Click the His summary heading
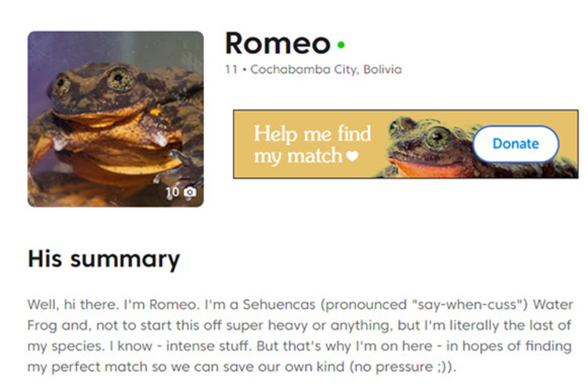This screenshot has height=392, width=588. pyautogui.click(x=103, y=260)
